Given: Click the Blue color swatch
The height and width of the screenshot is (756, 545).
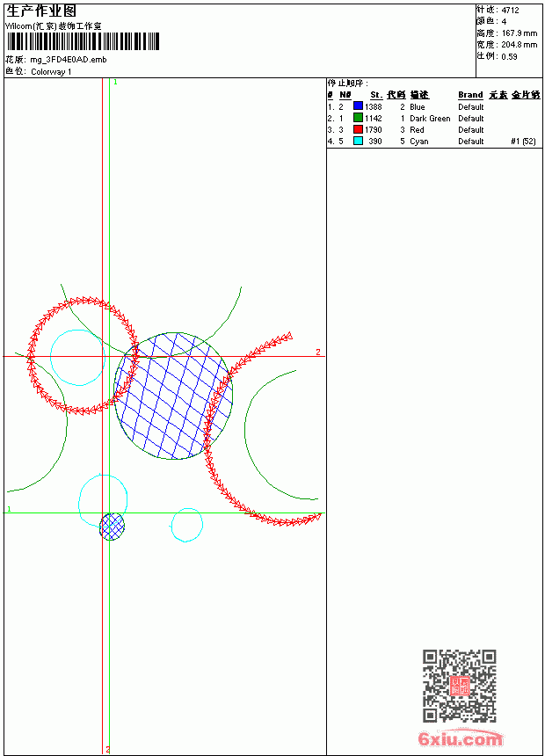Looking at the screenshot, I should coord(358,106).
